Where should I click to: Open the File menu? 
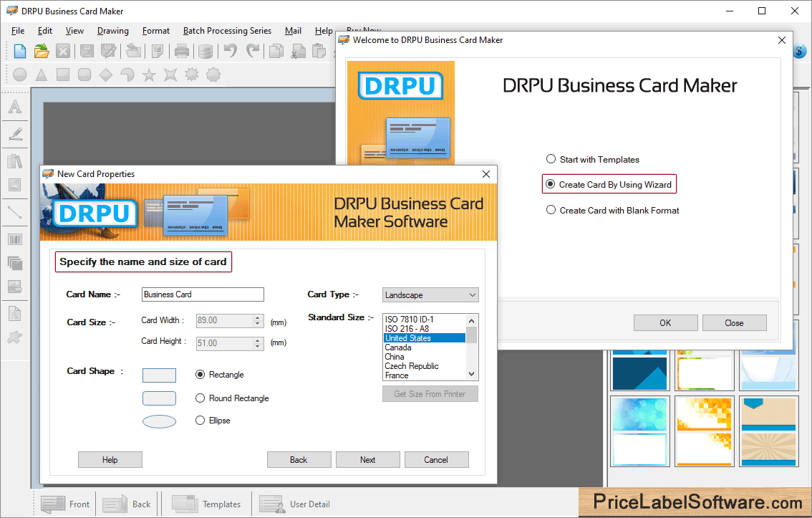(x=18, y=31)
